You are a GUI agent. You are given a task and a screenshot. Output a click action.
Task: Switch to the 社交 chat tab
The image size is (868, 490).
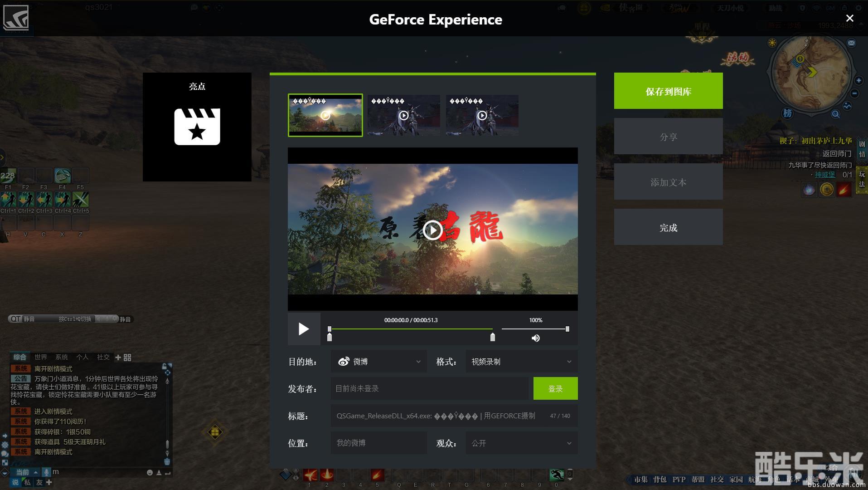tap(103, 357)
